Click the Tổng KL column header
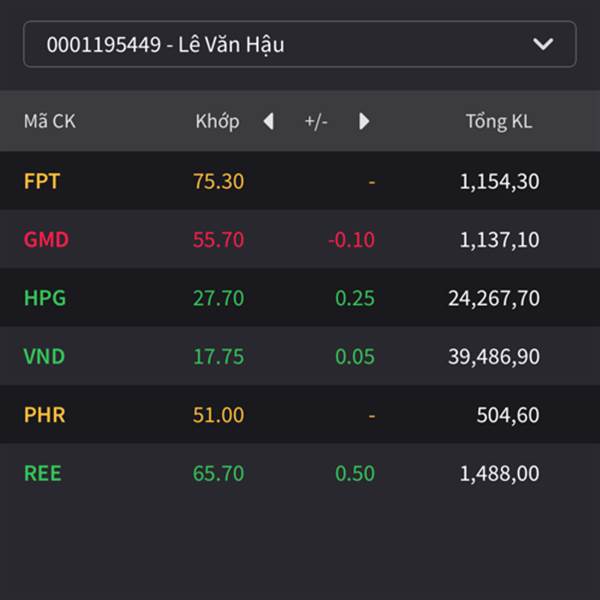 (498, 122)
